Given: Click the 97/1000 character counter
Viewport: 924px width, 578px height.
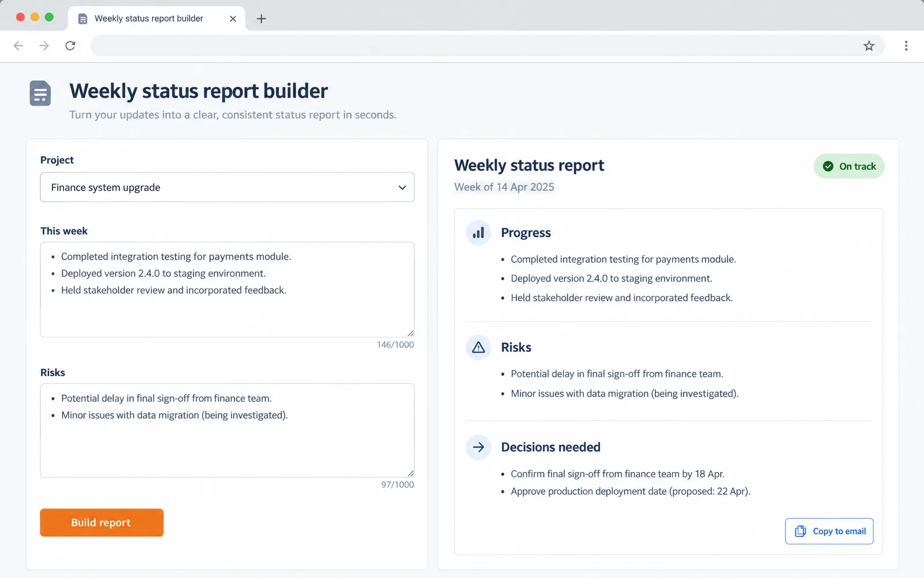Looking at the screenshot, I should pos(398,484).
